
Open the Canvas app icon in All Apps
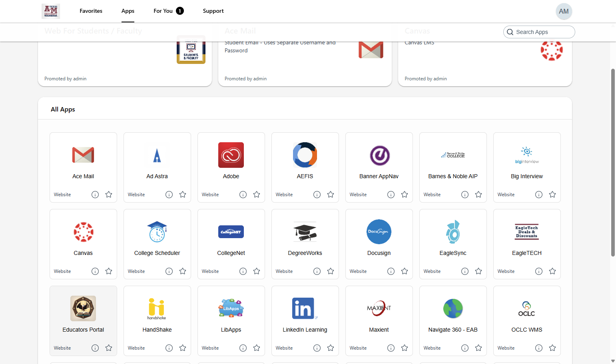tap(83, 232)
